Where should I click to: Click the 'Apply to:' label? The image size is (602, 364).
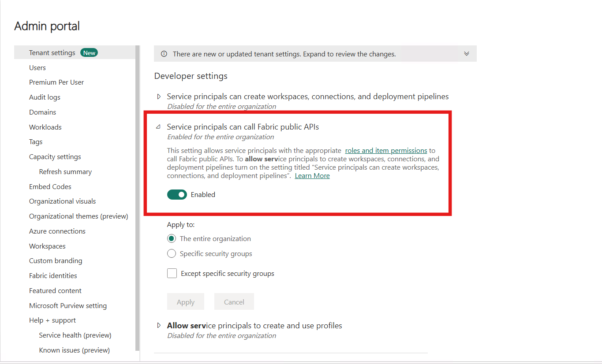181,225
